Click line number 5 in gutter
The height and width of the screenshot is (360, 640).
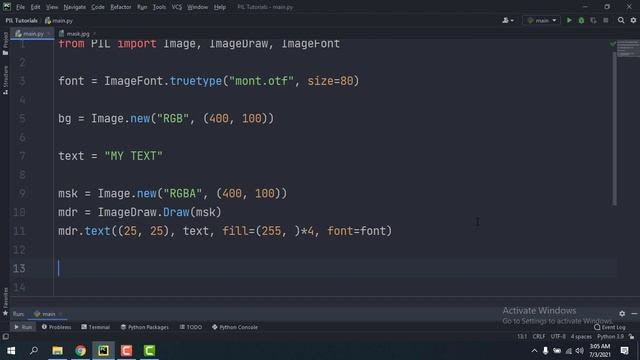pos(22,119)
